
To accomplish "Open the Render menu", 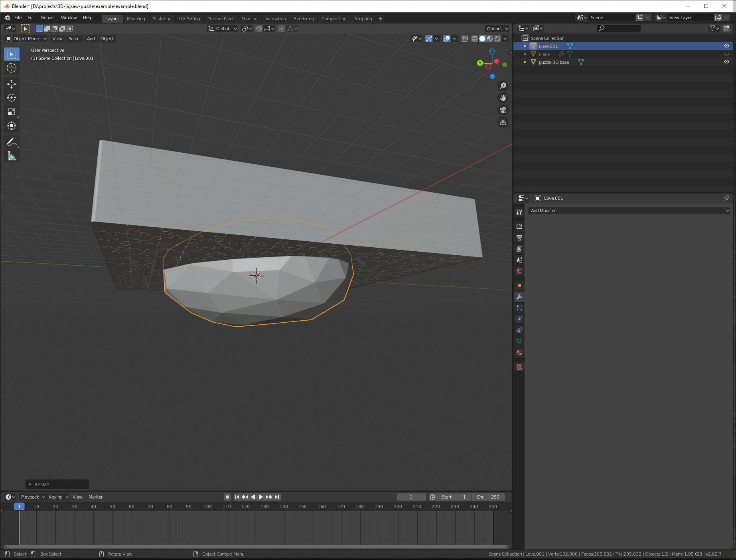I will (48, 18).
